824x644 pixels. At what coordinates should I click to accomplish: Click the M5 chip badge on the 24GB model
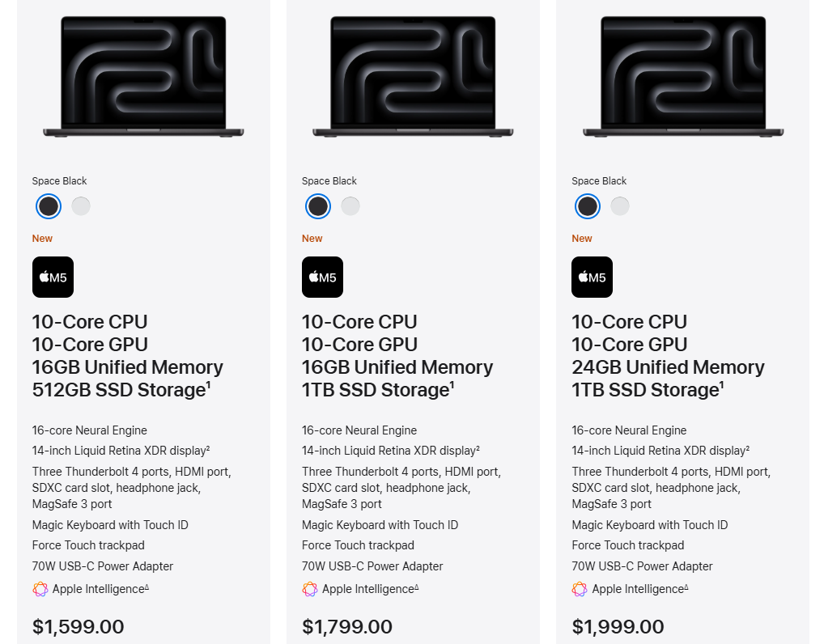pyautogui.click(x=592, y=278)
